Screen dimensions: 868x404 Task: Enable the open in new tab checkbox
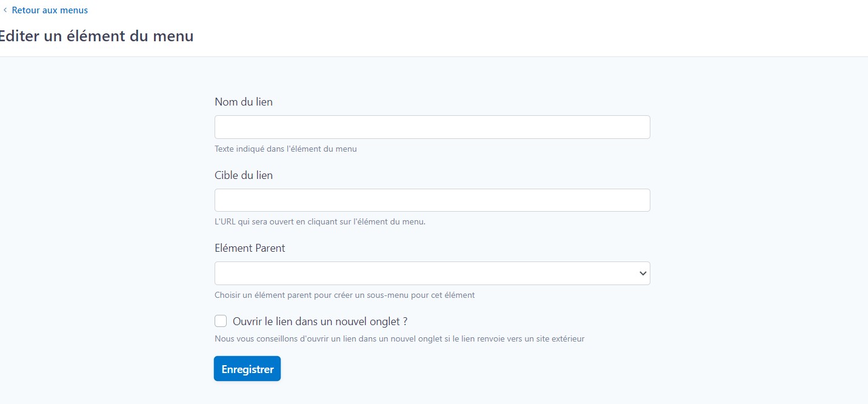click(x=221, y=321)
